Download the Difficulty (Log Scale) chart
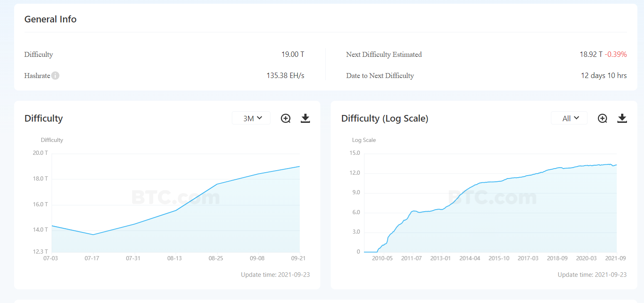Screen dimensions: 644x303 coord(622,118)
